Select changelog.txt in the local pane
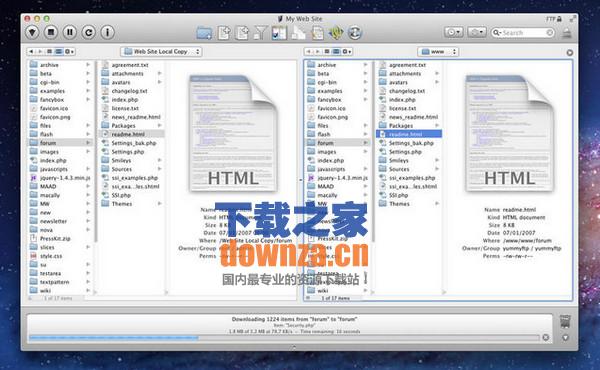 [129, 91]
